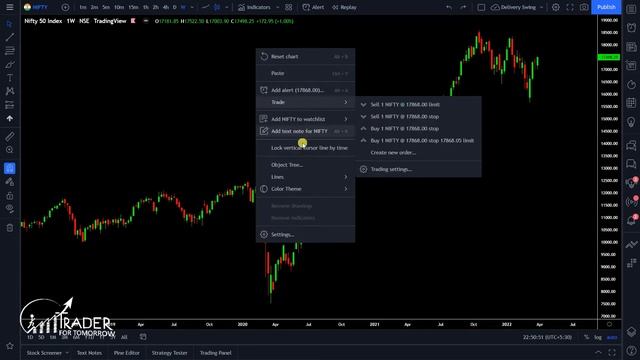The height and width of the screenshot is (360, 640).
Task: Redo the last chart action
Action: pyautogui.click(x=463, y=7)
